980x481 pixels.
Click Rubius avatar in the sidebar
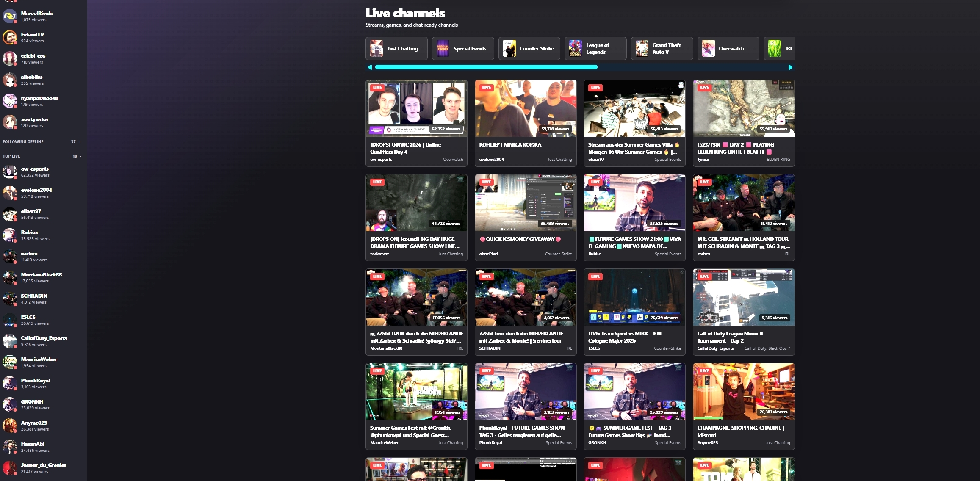coord(10,235)
